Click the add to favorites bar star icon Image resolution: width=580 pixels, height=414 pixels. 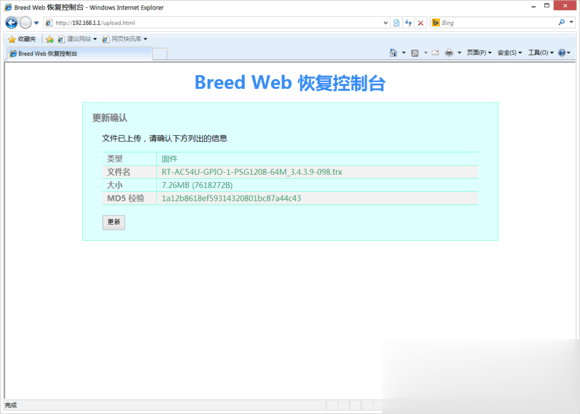[50, 39]
